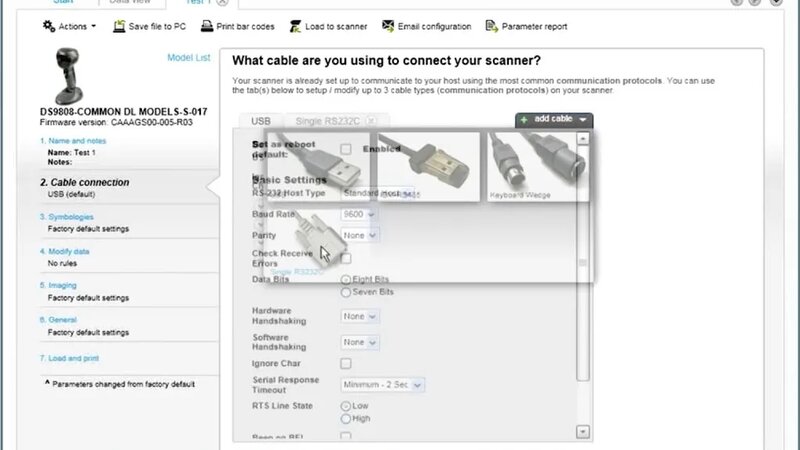Click the 'Name: Test 1' text
This screenshot has width=800, height=450.
(x=71, y=153)
